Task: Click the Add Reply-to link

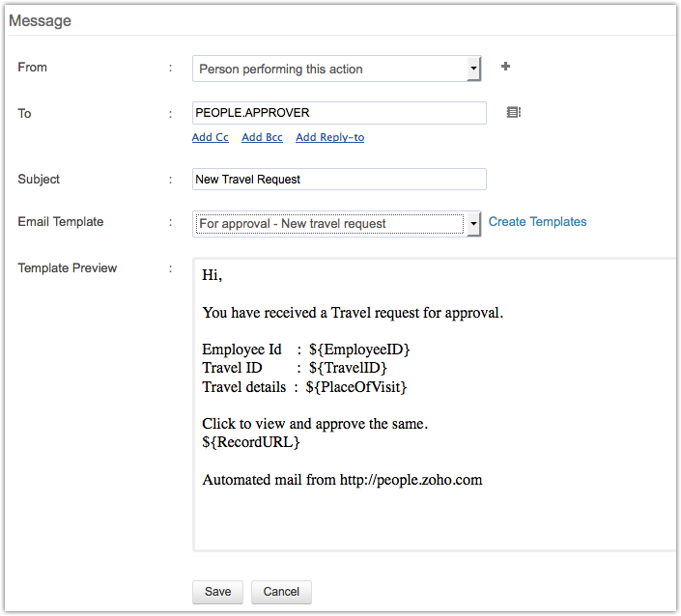Action: pos(329,138)
